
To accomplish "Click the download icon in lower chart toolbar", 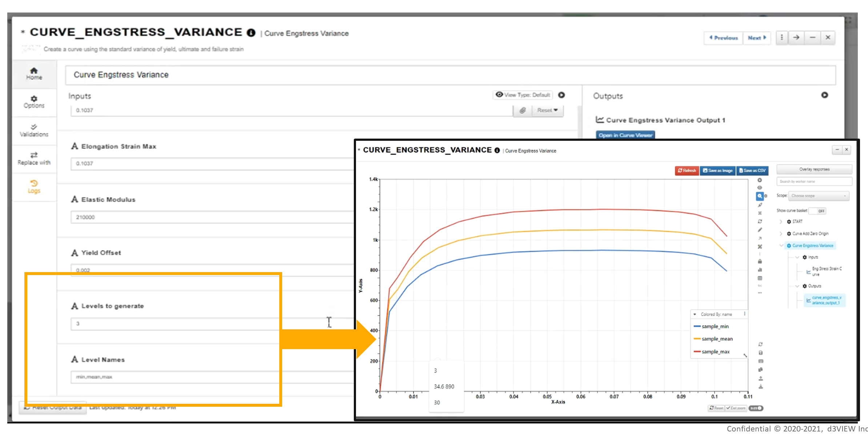I will (x=761, y=387).
